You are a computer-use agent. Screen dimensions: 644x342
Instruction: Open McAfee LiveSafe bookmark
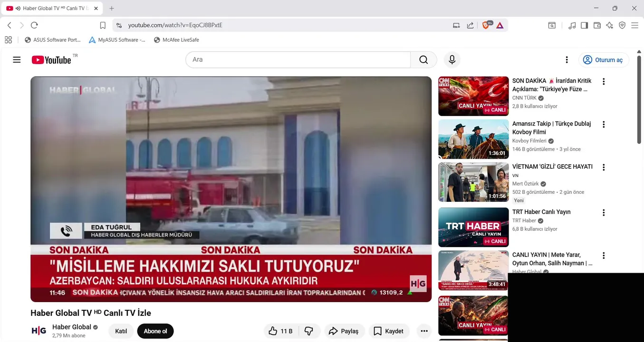pos(177,40)
